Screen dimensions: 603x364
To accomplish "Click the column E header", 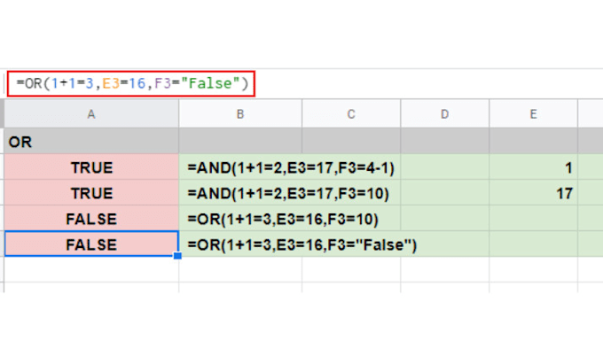I will click(533, 112).
